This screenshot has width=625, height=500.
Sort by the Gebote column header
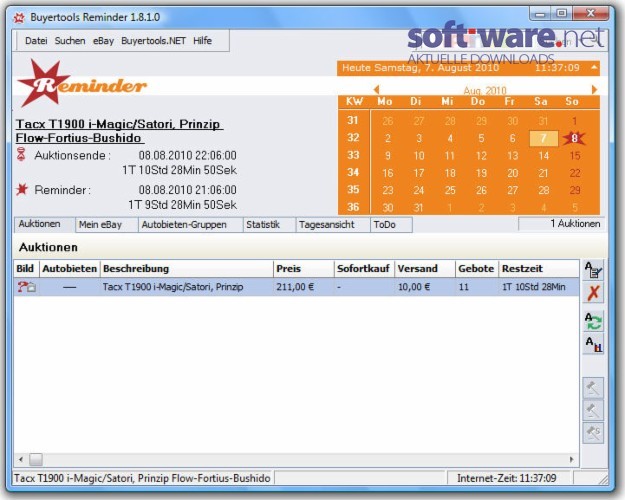pos(477,268)
